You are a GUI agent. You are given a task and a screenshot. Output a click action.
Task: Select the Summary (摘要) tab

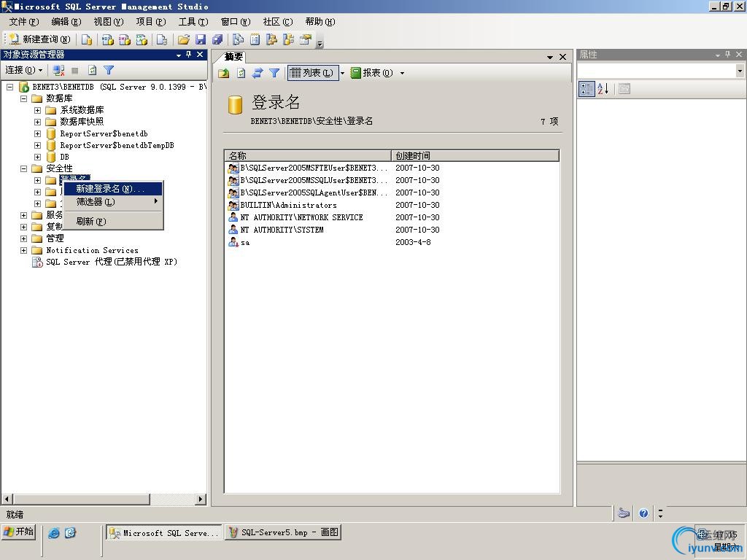[233, 57]
